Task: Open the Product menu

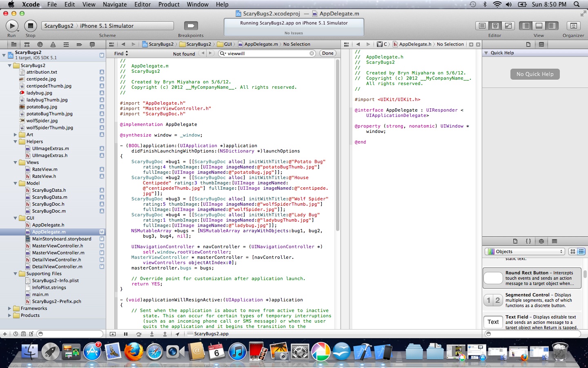Action: coord(169,4)
